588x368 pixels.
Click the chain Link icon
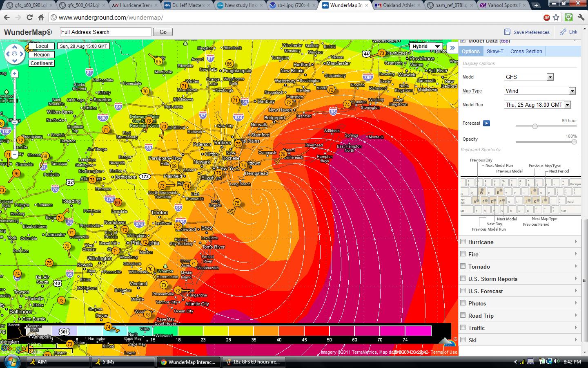(x=563, y=32)
